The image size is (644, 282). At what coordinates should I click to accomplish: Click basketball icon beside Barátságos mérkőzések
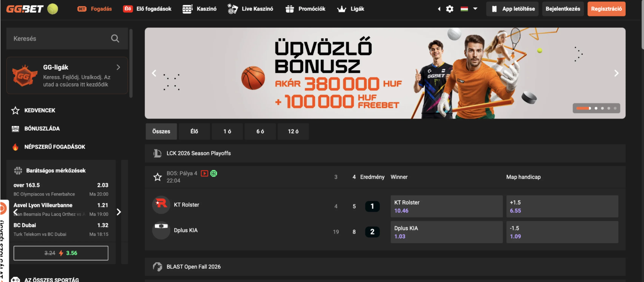tap(18, 171)
